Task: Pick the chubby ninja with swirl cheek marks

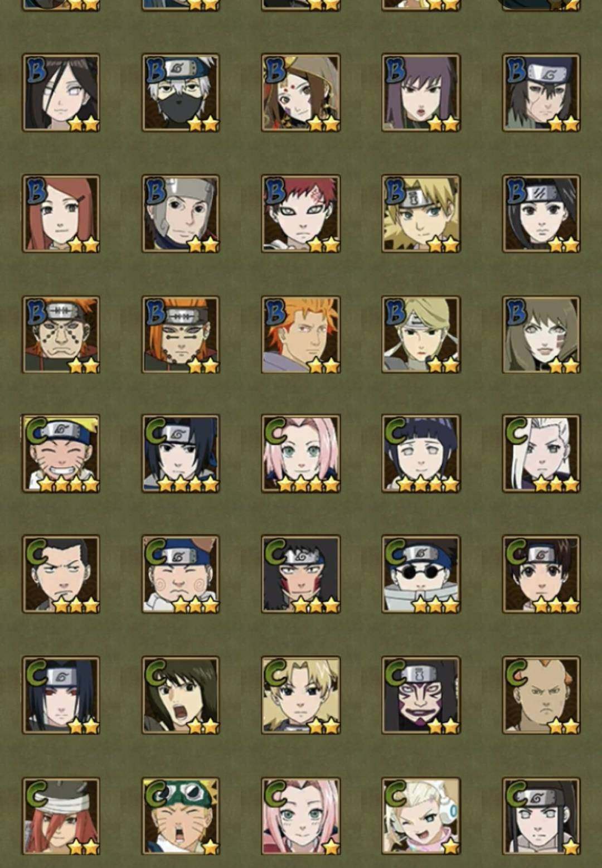Action: (181, 574)
